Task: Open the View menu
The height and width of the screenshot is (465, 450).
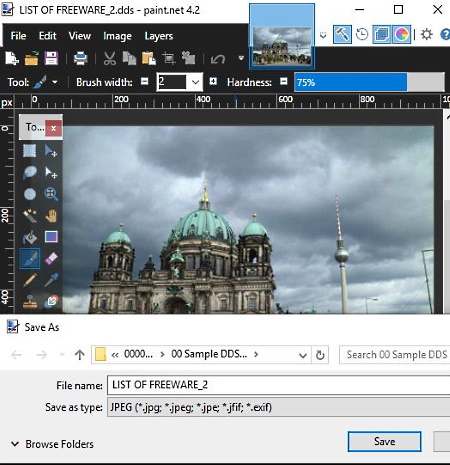Action: coord(79,36)
